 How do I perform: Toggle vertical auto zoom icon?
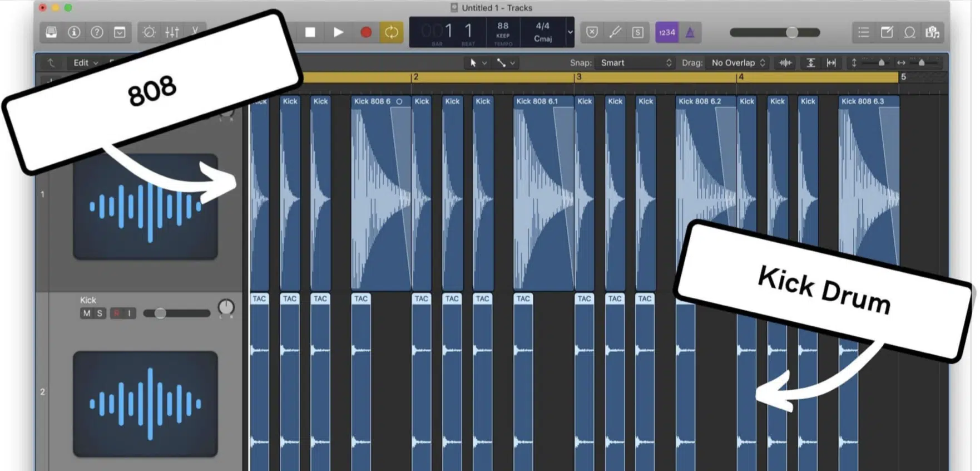click(811, 63)
